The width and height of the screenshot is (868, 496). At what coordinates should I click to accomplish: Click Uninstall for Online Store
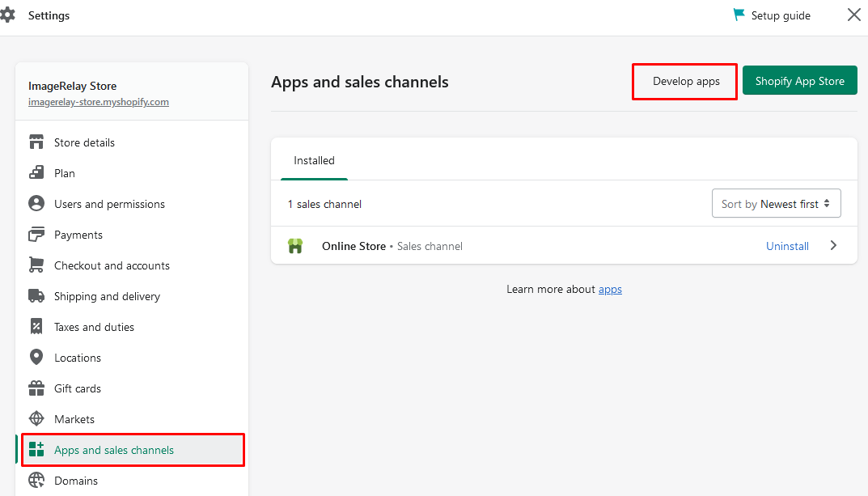coord(787,246)
